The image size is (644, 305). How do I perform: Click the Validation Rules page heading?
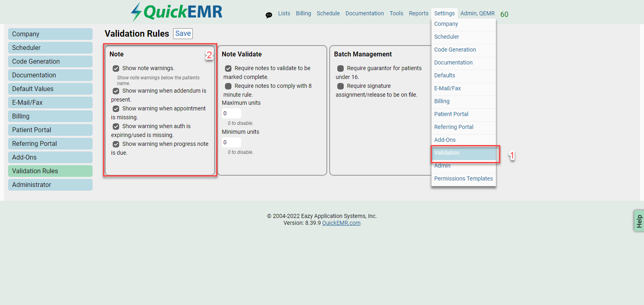(x=137, y=33)
